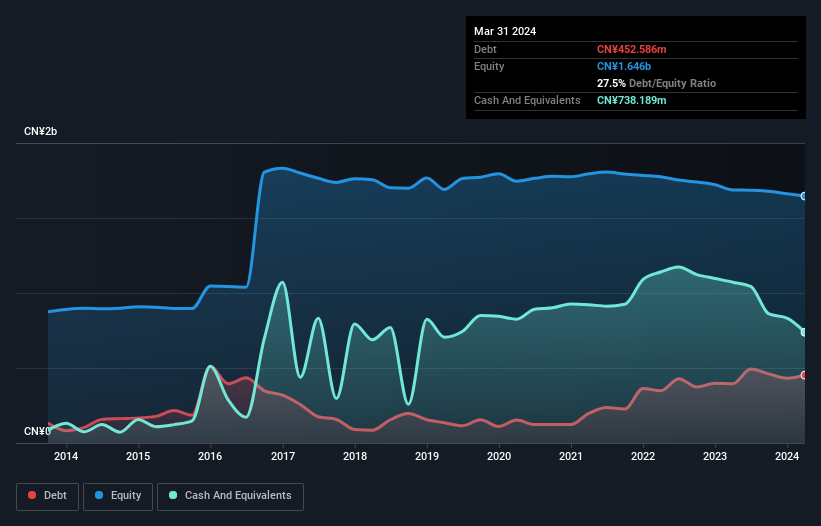The height and width of the screenshot is (526, 821).
Task: Click the CN¥0 y-axis label
Action: coord(37,431)
